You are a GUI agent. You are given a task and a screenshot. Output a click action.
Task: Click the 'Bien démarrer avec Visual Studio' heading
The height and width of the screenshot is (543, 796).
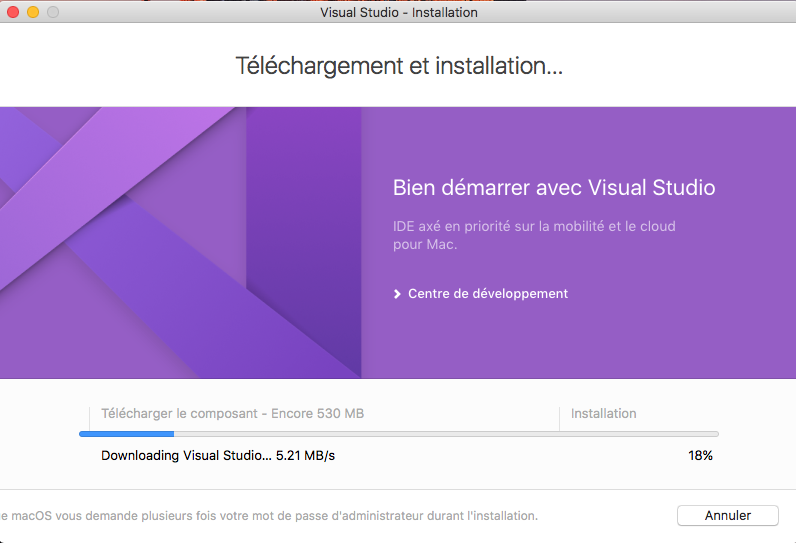[x=554, y=188]
